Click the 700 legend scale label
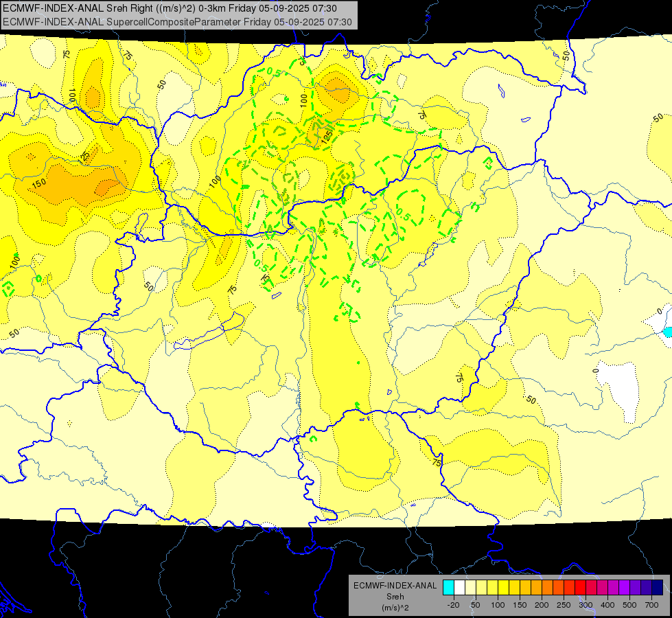The height and width of the screenshot is (618, 672). [x=652, y=605]
